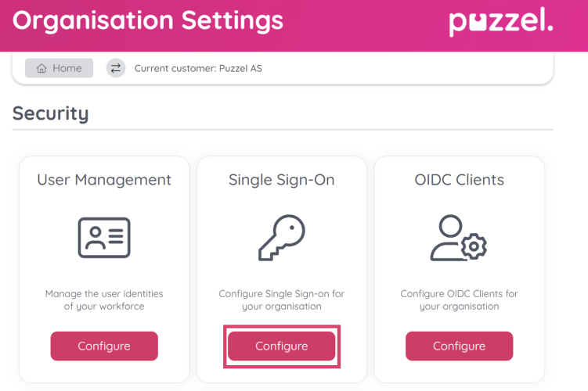This screenshot has width=588, height=391.
Task: Click the Single Sign-On card title
Action: [x=282, y=180]
